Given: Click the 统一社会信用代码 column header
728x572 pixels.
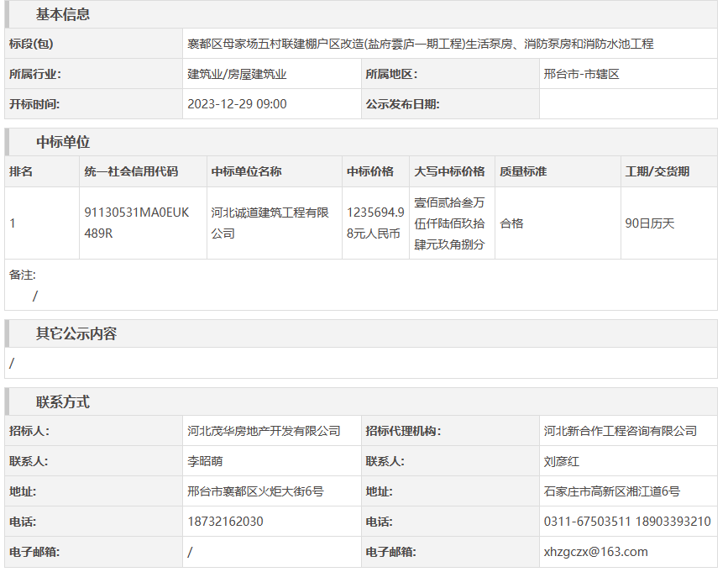Looking at the screenshot, I should (x=131, y=171).
